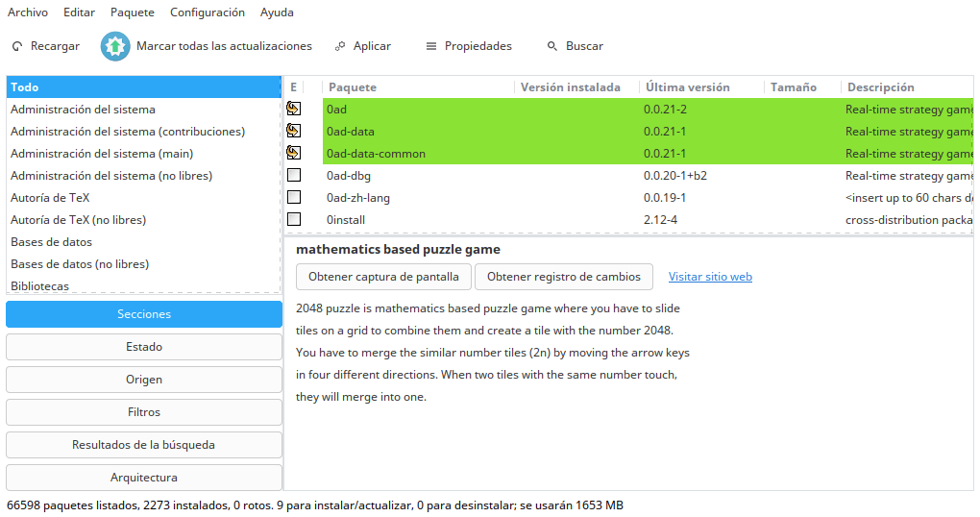Click the cross-distribution description cell
Image resolution: width=980 pixels, height=517 pixels.
909,220
